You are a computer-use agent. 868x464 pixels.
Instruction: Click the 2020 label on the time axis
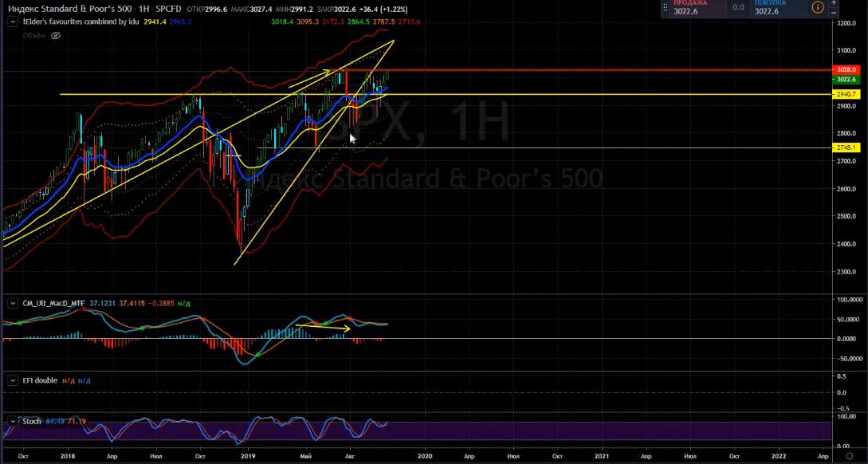(x=425, y=457)
